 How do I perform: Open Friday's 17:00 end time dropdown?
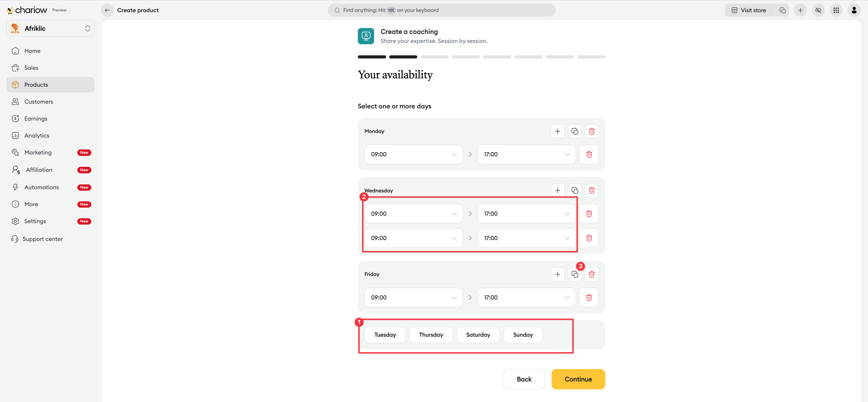point(526,297)
